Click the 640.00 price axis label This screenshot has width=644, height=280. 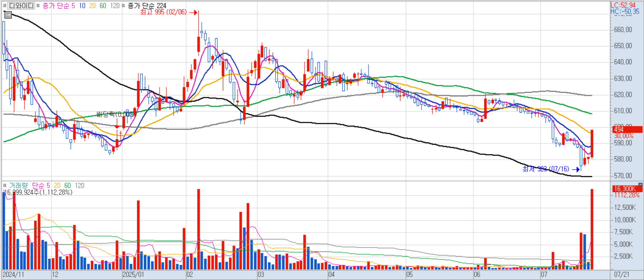point(623,62)
